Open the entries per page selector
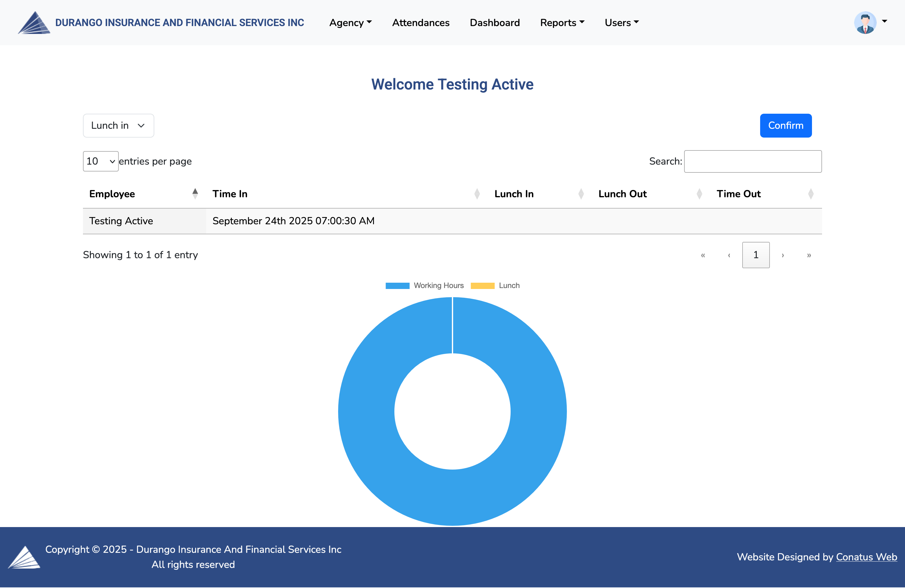Image resolution: width=905 pixels, height=588 pixels. [100, 161]
